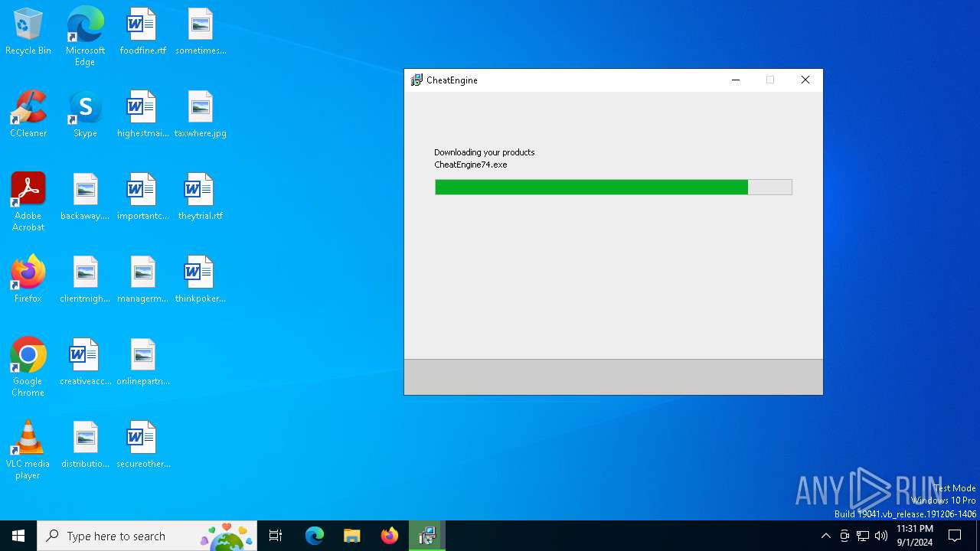Click the CheatEngine download progress bar
The image size is (980, 551).
(x=613, y=187)
